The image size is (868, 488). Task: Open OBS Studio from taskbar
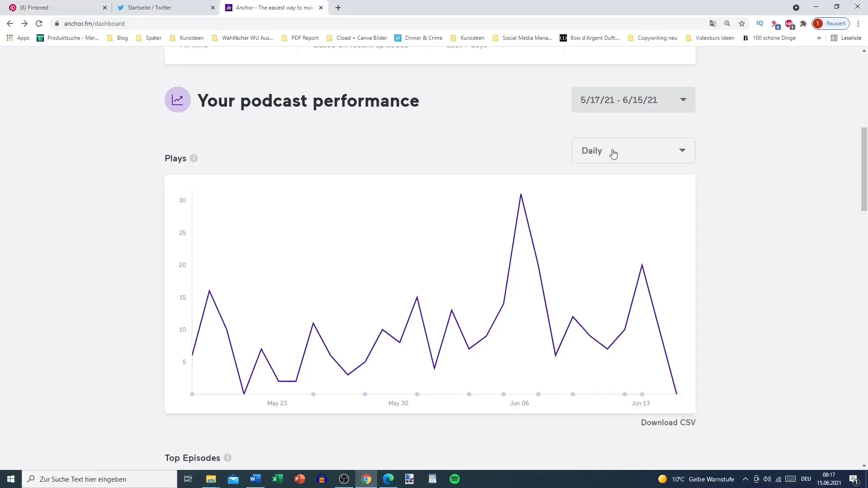pos(344,479)
